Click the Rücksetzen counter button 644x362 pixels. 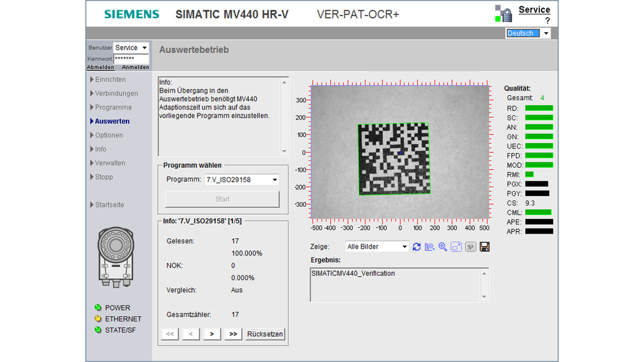(265, 334)
